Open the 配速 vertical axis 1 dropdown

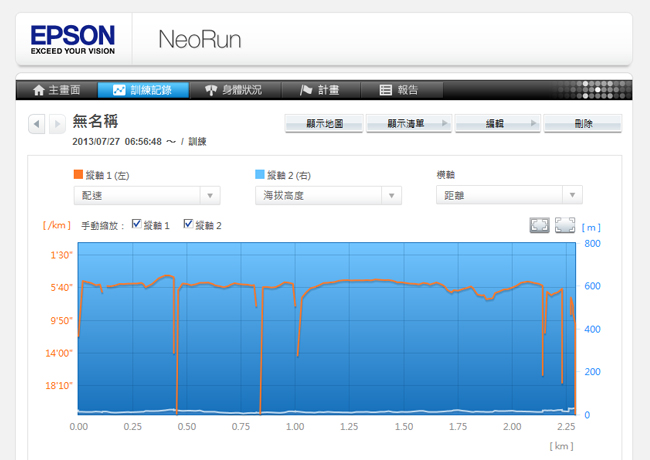[x=147, y=196]
